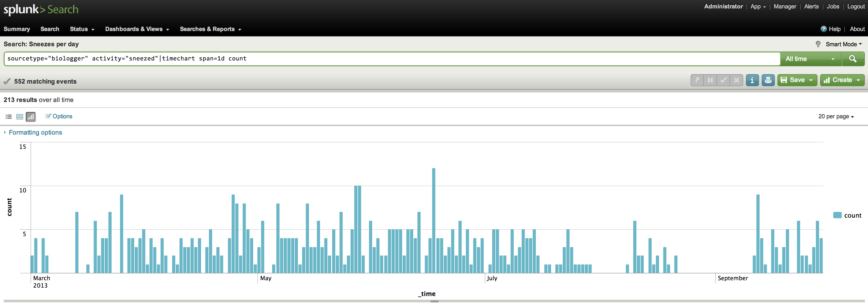Viewport: 868px width, 306px height.
Task: Click the magnifying glass search button
Action: 852,59
